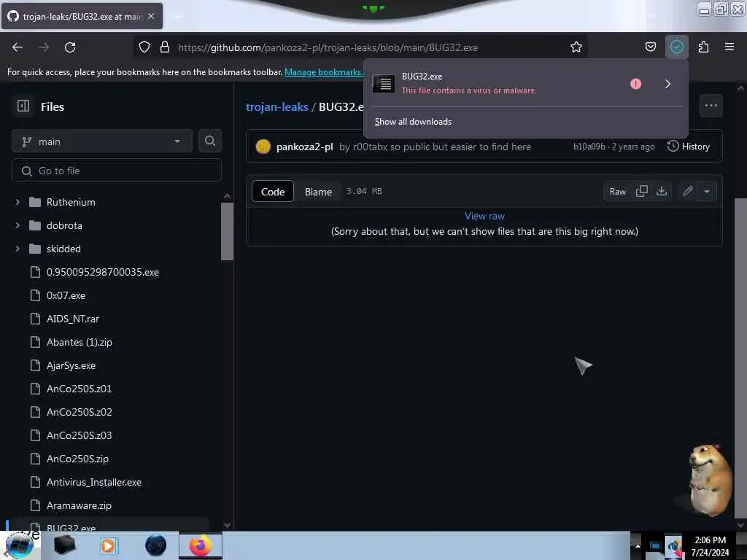Go back using the browser back arrow
This screenshot has width=747, height=560.
click(x=18, y=47)
